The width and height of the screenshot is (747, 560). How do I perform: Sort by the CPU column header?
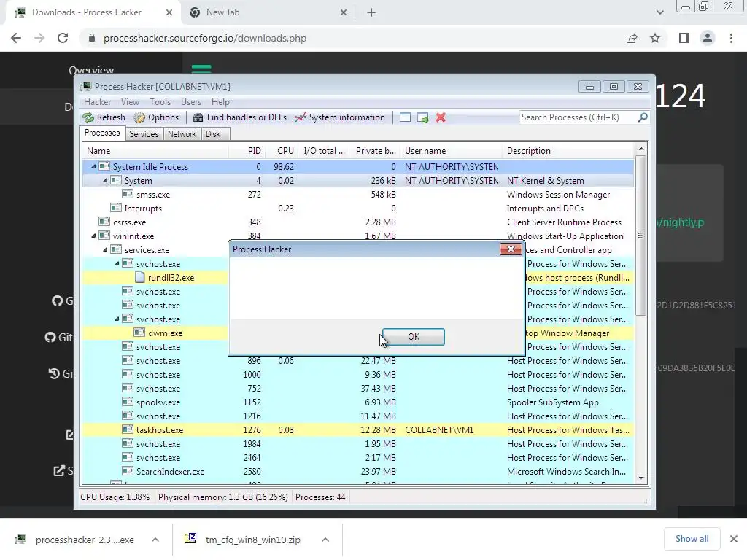coord(281,151)
